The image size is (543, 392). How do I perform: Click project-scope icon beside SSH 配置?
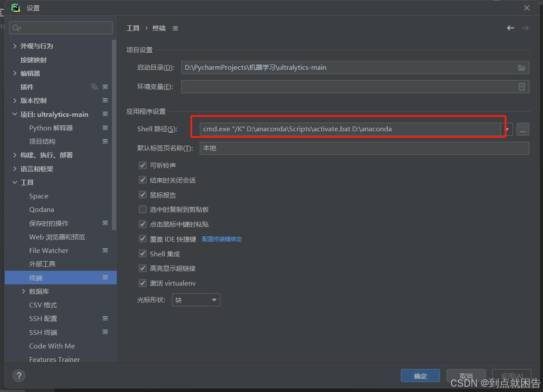pos(105,318)
